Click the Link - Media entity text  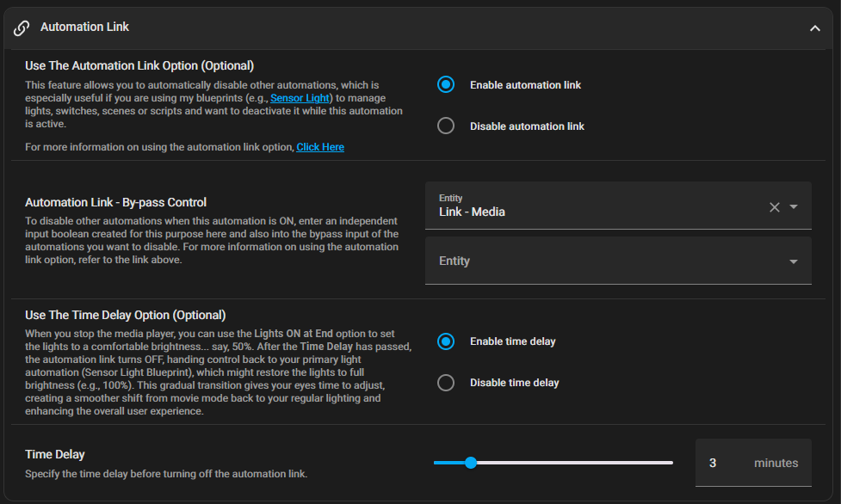tap(472, 212)
